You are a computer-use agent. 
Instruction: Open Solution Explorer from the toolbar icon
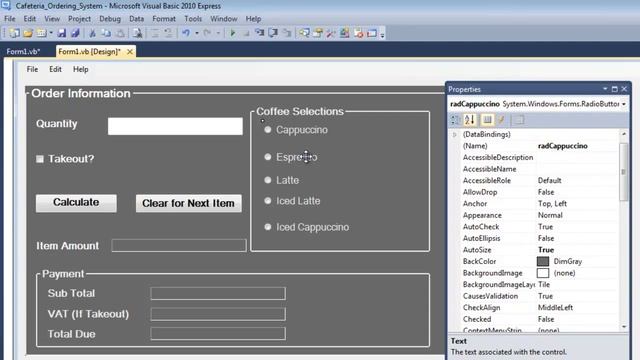[x=304, y=33]
